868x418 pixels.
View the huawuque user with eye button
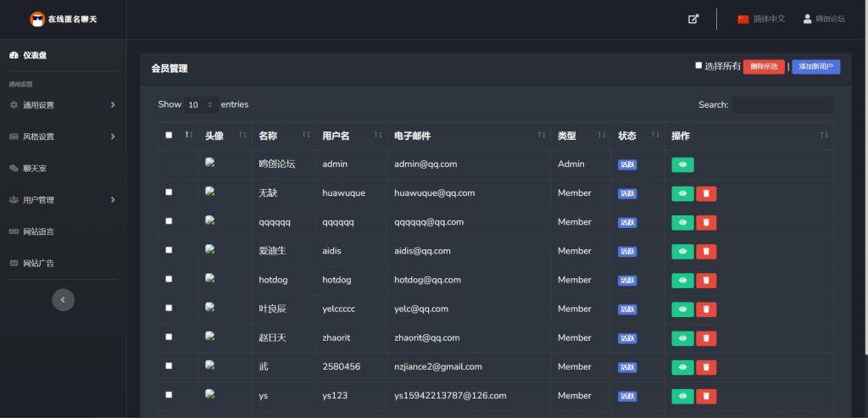coord(682,194)
